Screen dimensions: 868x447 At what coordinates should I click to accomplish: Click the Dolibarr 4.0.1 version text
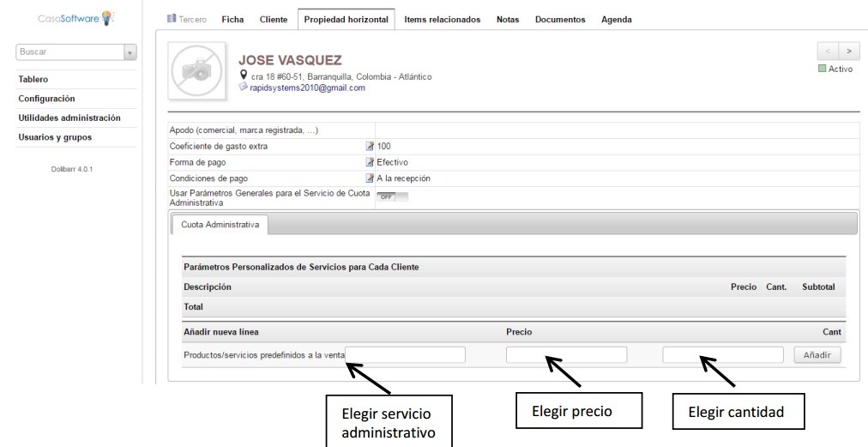click(72, 169)
